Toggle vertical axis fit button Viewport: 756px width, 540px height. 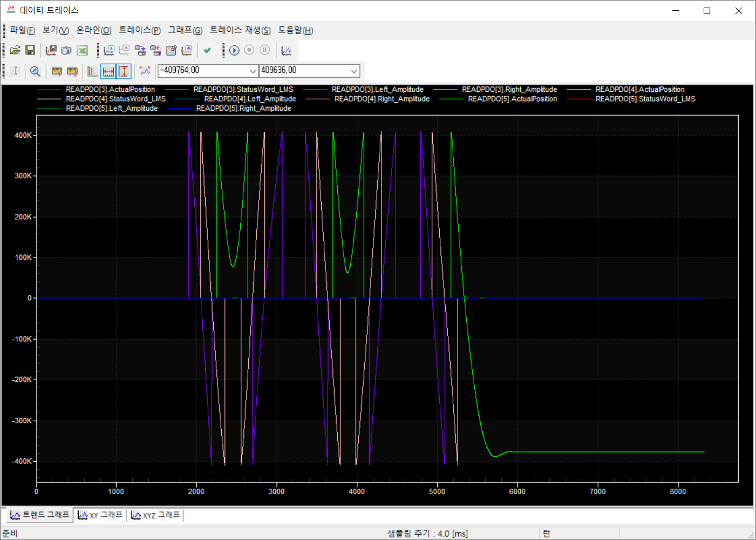[124, 71]
